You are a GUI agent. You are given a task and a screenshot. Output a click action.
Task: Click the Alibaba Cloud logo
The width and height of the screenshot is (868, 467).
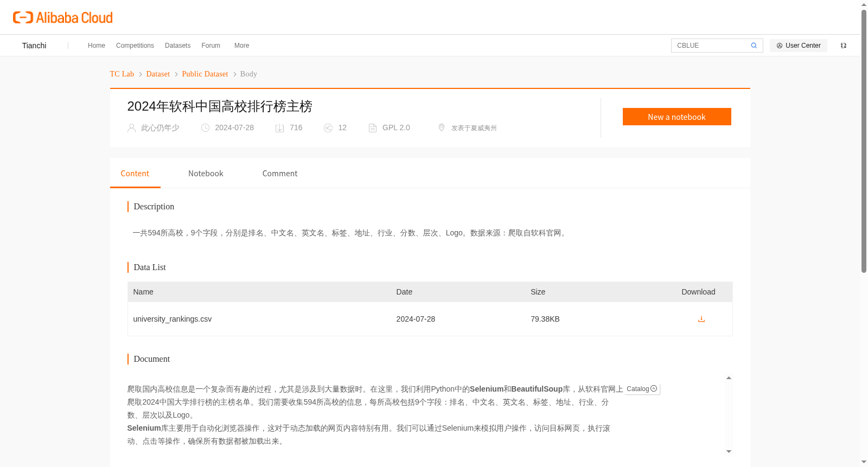tap(63, 17)
